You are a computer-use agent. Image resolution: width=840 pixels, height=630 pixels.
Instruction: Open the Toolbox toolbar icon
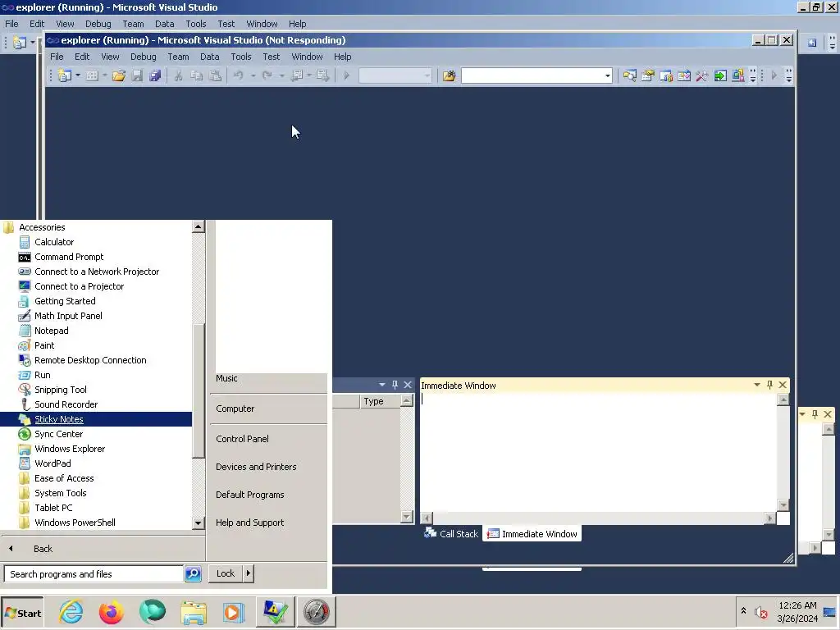[x=702, y=75]
